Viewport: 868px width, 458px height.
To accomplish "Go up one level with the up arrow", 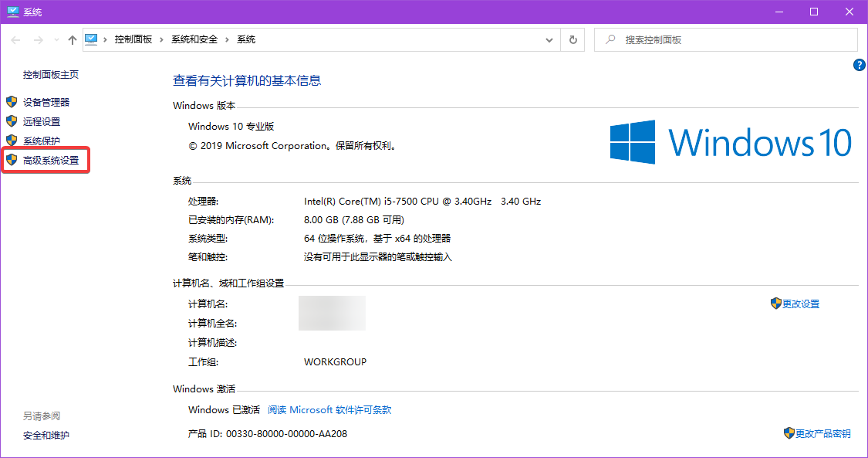I will tap(73, 39).
